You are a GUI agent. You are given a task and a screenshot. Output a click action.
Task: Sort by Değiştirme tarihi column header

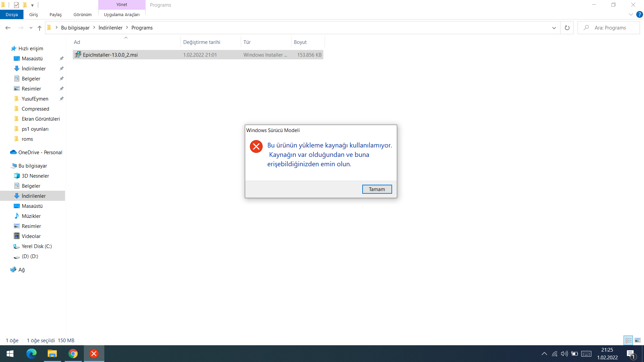click(x=202, y=42)
